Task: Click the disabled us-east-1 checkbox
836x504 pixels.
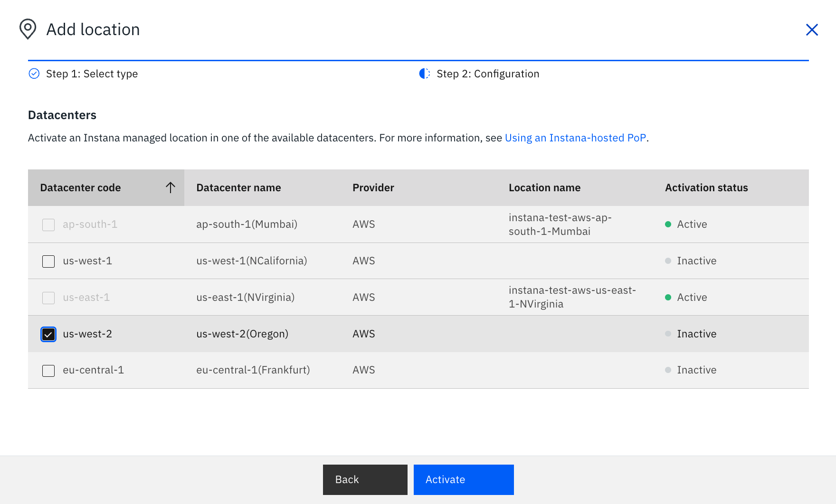Action: point(48,298)
